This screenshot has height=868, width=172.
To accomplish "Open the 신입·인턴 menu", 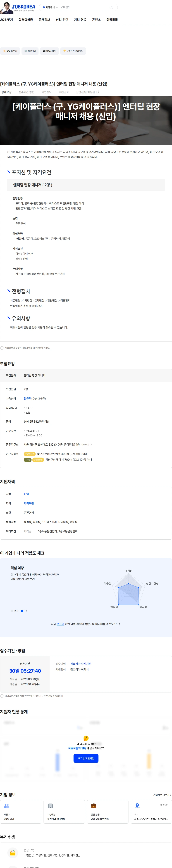I will coord(62,20).
